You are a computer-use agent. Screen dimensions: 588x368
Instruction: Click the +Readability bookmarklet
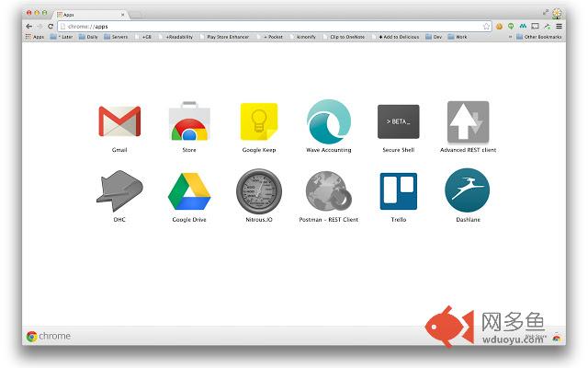[x=175, y=37]
